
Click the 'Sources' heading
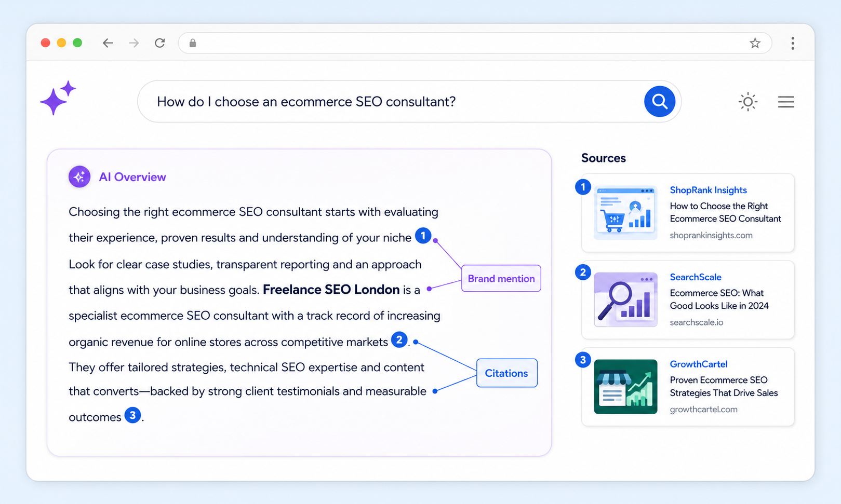[x=604, y=158]
